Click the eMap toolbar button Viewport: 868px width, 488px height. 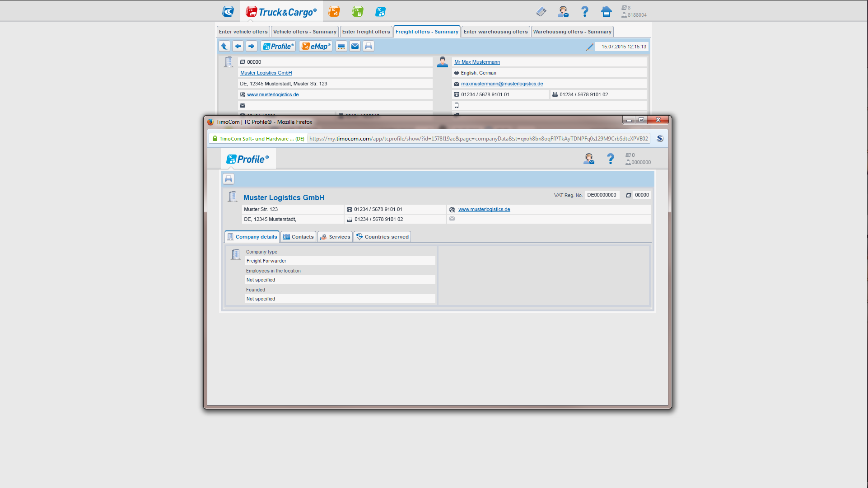[x=316, y=46]
